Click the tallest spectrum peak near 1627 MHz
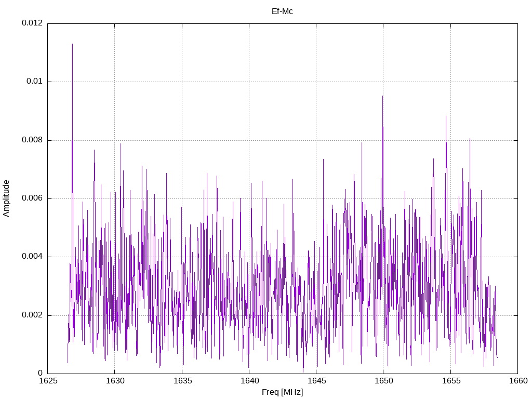The height and width of the screenshot is (399, 532). click(x=72, y=44)
